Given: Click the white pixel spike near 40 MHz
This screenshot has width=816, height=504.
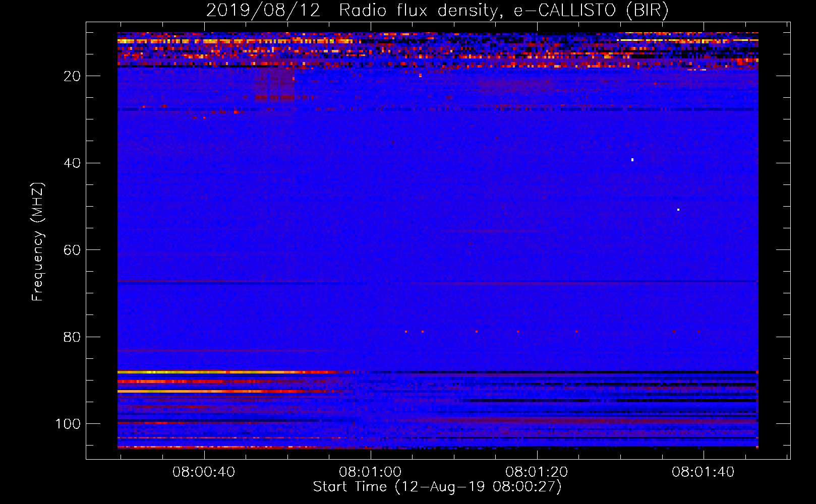Looking at the screenshot, I should [x=632, y=160].
